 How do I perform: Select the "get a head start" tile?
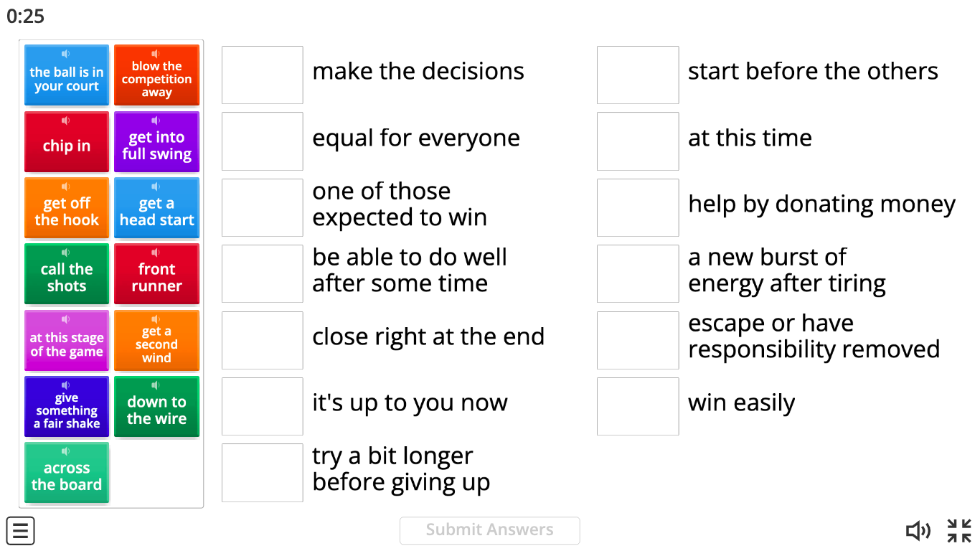coord(156,208)
